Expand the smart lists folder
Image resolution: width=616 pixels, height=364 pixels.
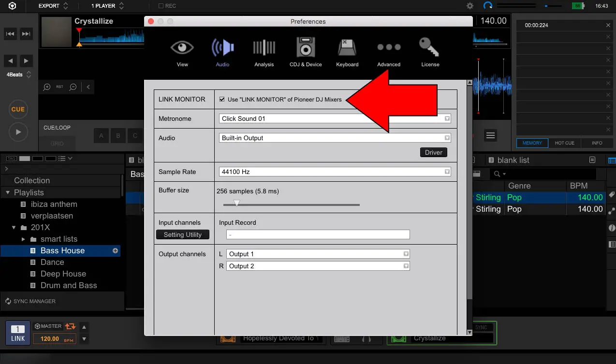[23, 239]
